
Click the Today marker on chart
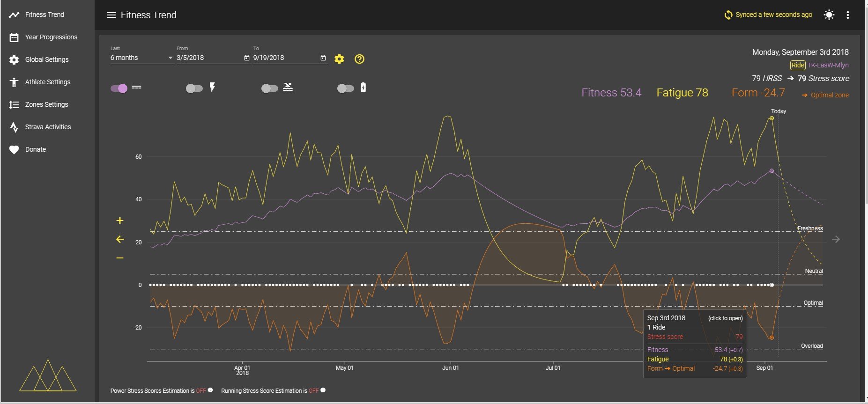click(779, 111)
